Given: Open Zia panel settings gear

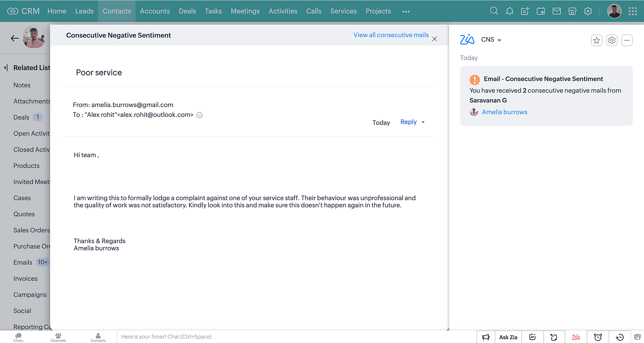Looking at the screenshot, I should (x=611, y=40).
